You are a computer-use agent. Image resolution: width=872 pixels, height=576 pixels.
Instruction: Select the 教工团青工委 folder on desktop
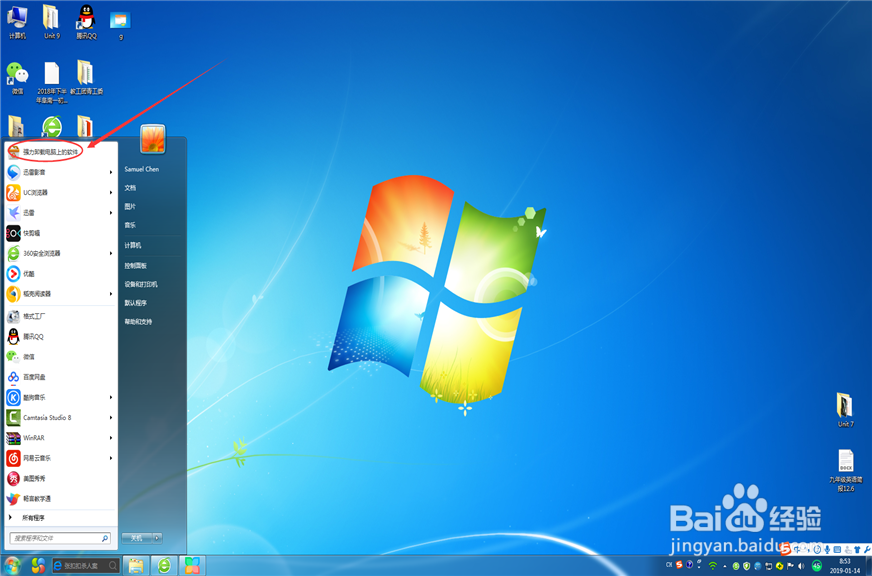(x=86, y=78)
